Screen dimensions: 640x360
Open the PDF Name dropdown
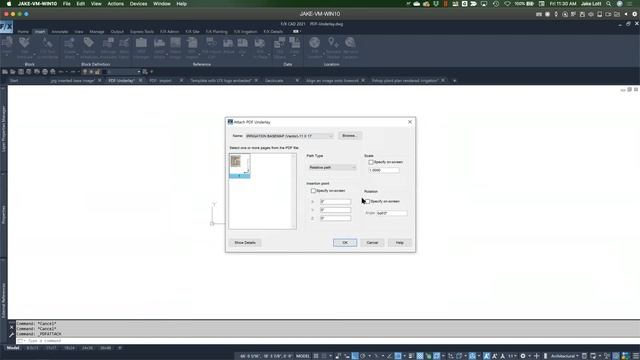coord(289,136)
